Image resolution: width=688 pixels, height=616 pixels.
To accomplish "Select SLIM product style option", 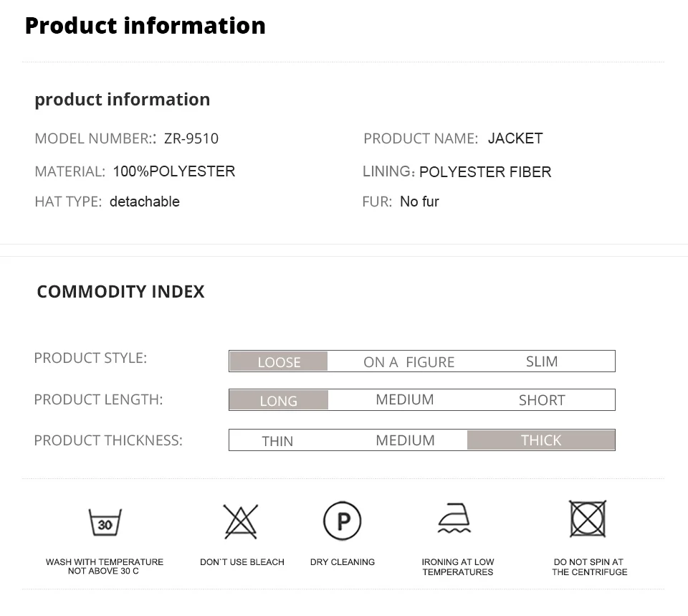I will [542, 361].
